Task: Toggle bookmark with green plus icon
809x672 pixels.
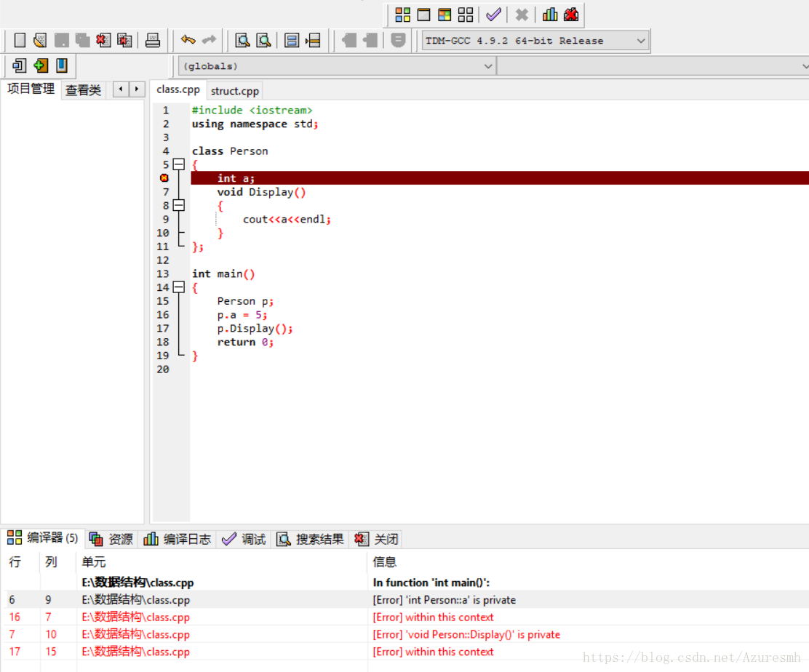Action: pyautogui.click(x=40, y=65)
